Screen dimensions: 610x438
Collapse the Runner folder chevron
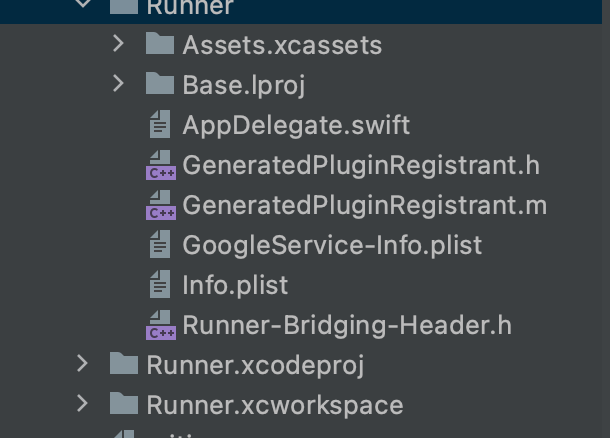tap(82, 4)
